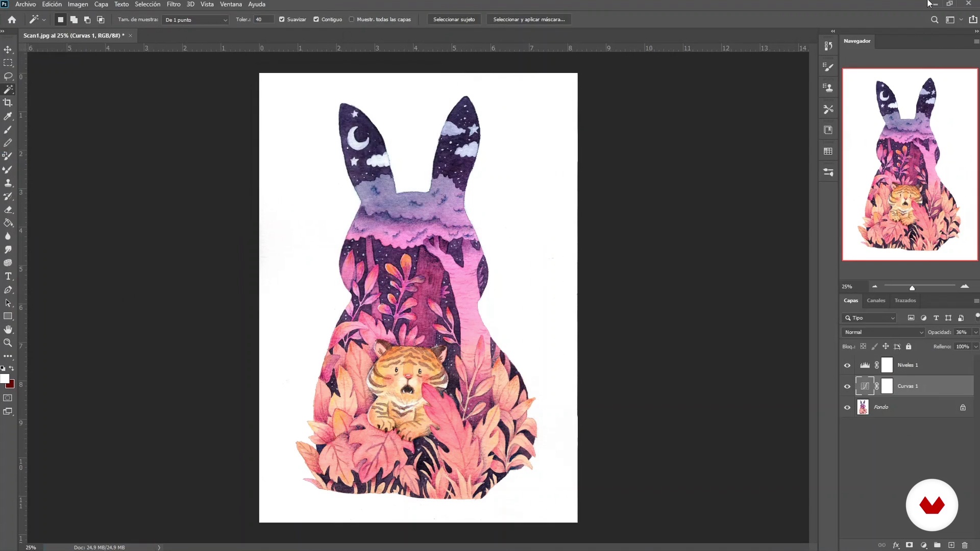Switch to the Canales tab
The width and height of the screenshot is (980, 551).
click(x=876, y=300)
